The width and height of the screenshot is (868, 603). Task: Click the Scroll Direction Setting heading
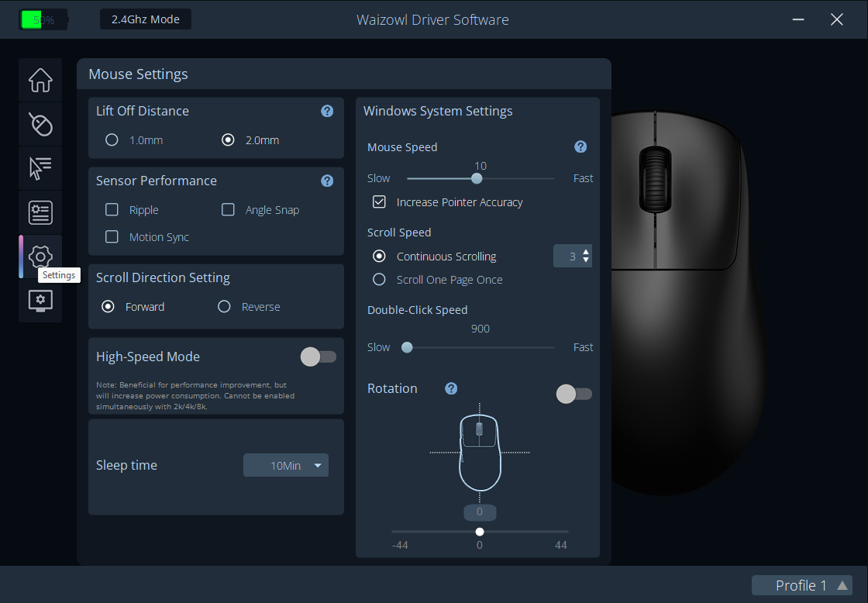pyautogui.click(x=163, y=277)
